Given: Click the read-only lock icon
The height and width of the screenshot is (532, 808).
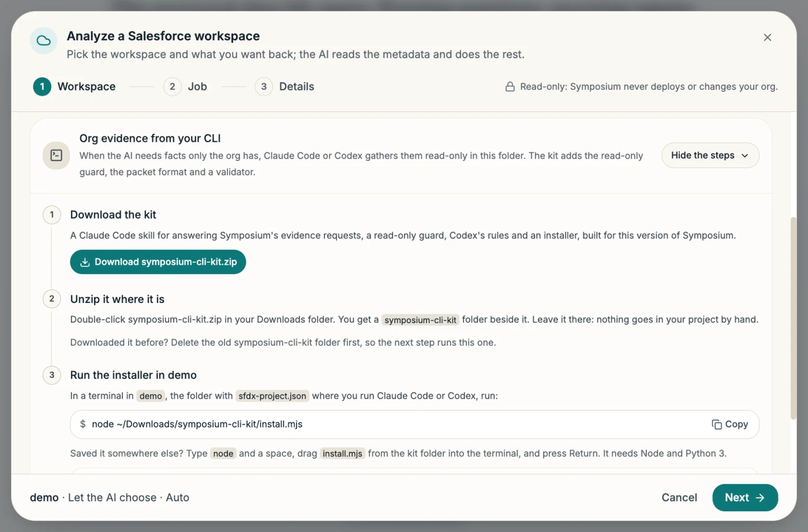Looking at the screenshot, I should 510,87.
